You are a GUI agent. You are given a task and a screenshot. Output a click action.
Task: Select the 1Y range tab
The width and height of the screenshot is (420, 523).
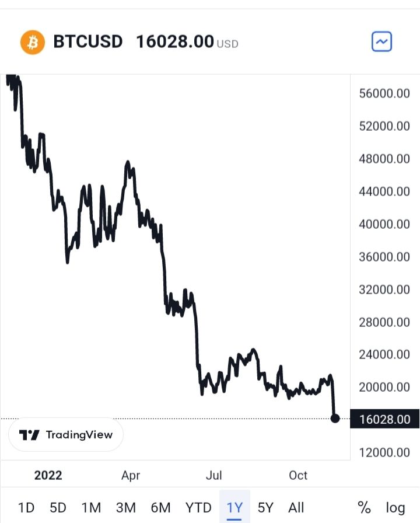235,507
